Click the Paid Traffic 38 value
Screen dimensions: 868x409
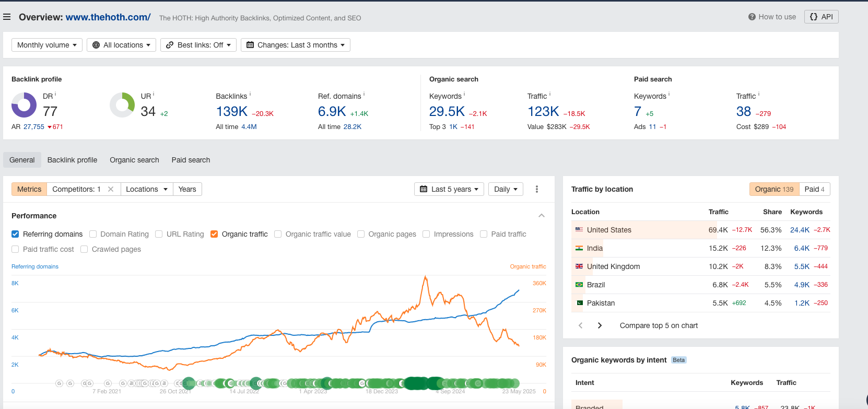point(744,111)
